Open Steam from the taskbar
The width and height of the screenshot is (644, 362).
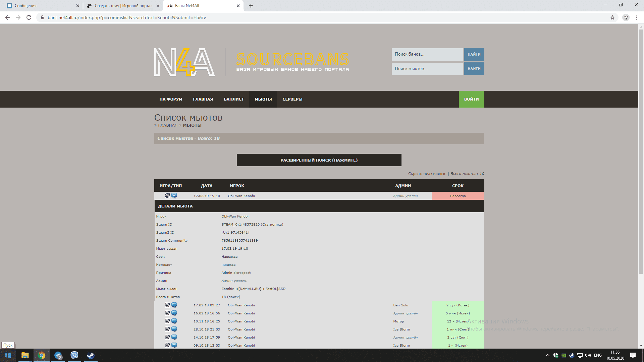[91, 355]
